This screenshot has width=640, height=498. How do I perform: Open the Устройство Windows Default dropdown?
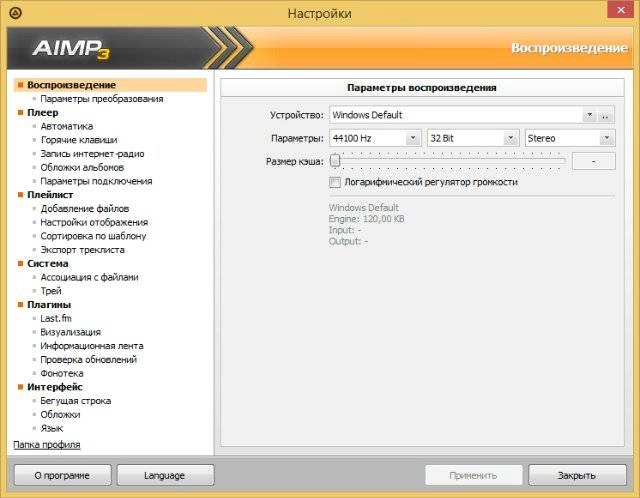coord(589,115)
